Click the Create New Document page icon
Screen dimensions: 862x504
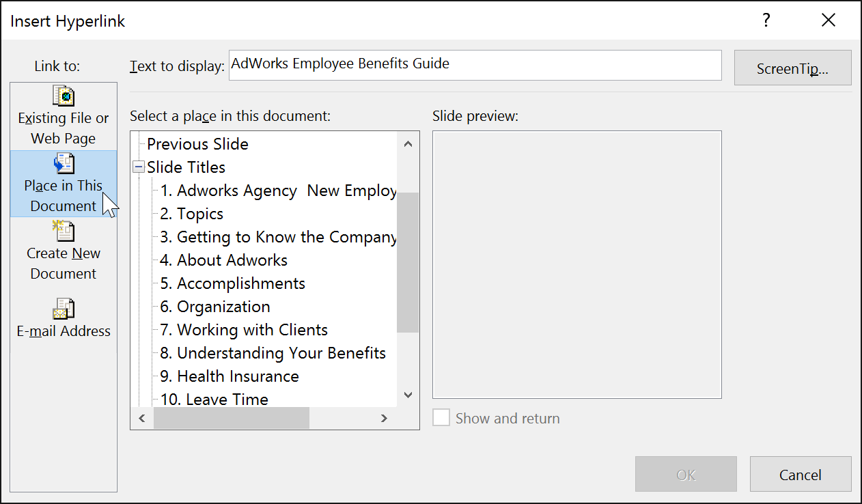point(63,232)
